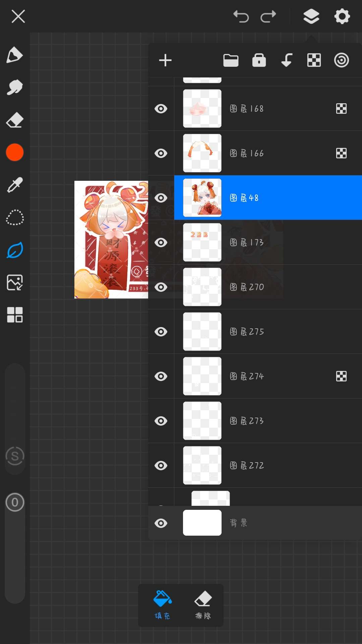
Task: Hide layer 图层270
Action: point(161,287)
